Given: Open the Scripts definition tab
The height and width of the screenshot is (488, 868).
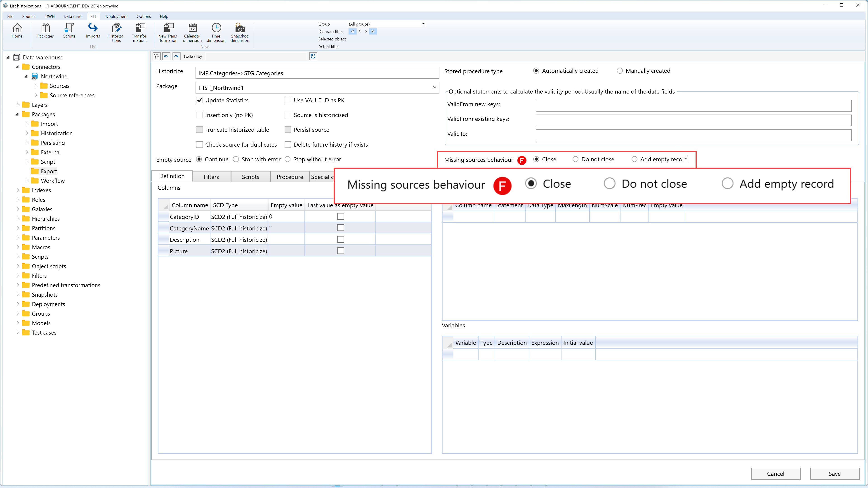Looking at the screenshot, I should (x=250, y=176).
